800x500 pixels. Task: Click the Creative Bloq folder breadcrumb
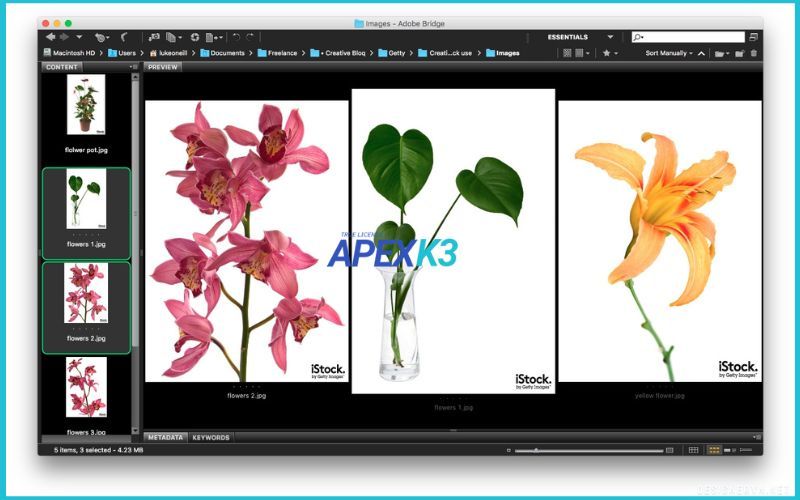(338, 53)
